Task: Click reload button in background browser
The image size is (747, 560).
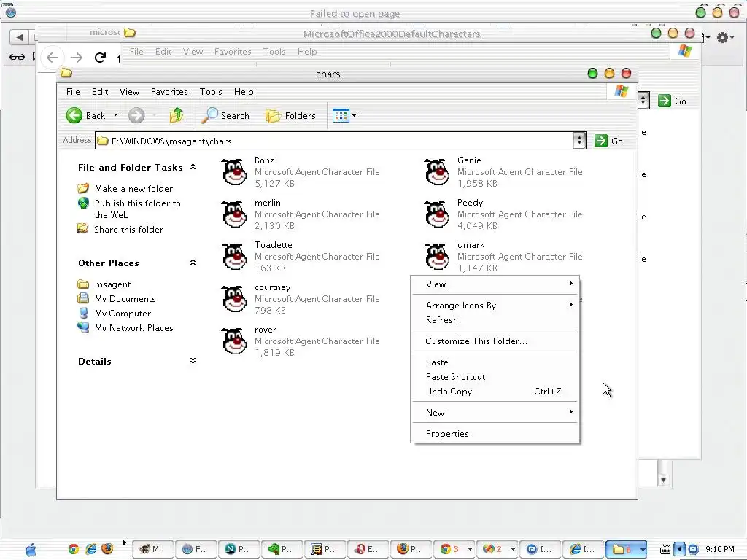Action: click(100, 58)
